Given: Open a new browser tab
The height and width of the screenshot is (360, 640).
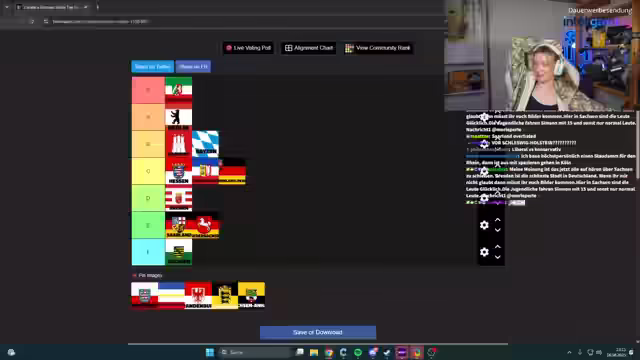Looking at the screenshot, I should point(98,7).
